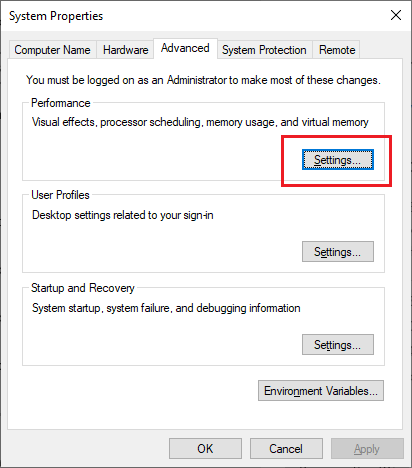Confirm with the OK button
This screenshot has width=412, height=468.
(205, 449)
